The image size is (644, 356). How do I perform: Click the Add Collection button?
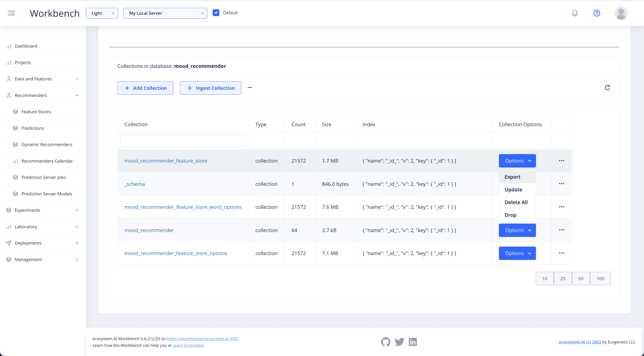pyautogui.click(x=145, y=88)
